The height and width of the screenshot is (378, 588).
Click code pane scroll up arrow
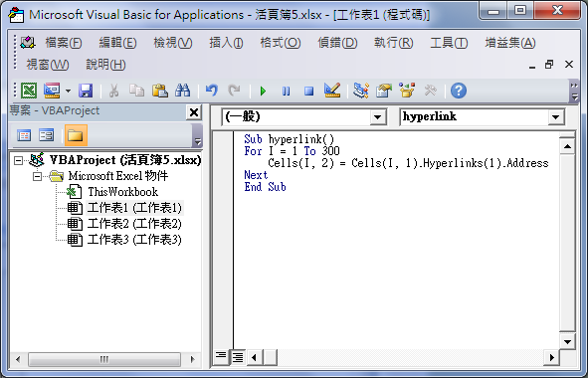click(567, 146)
